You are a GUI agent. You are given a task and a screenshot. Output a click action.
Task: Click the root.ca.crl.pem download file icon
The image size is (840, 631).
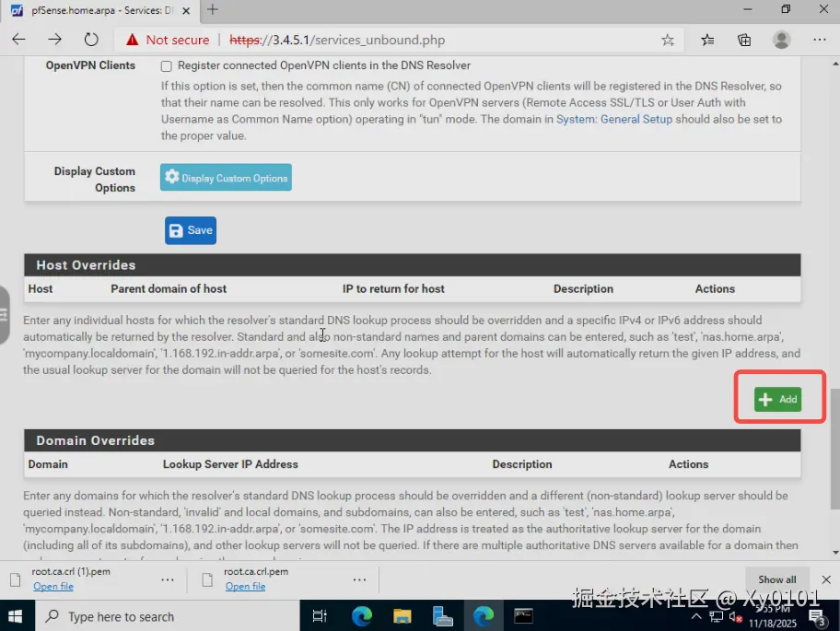[x=207, y=579]
